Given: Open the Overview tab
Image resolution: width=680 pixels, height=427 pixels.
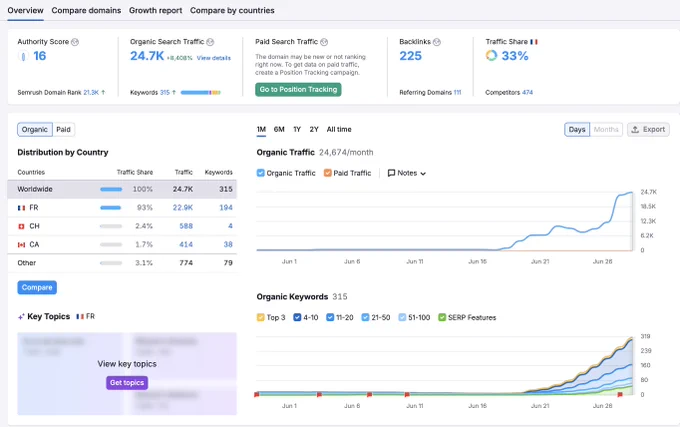Looking at the screenshot, I should click(25, 10).
